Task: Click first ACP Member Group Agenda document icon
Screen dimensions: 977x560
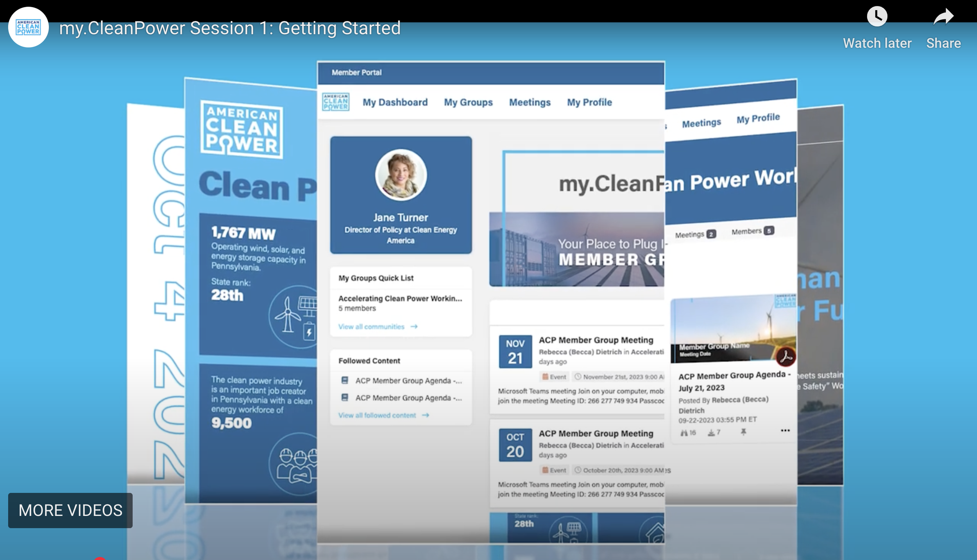Action: tap(345, 380)
